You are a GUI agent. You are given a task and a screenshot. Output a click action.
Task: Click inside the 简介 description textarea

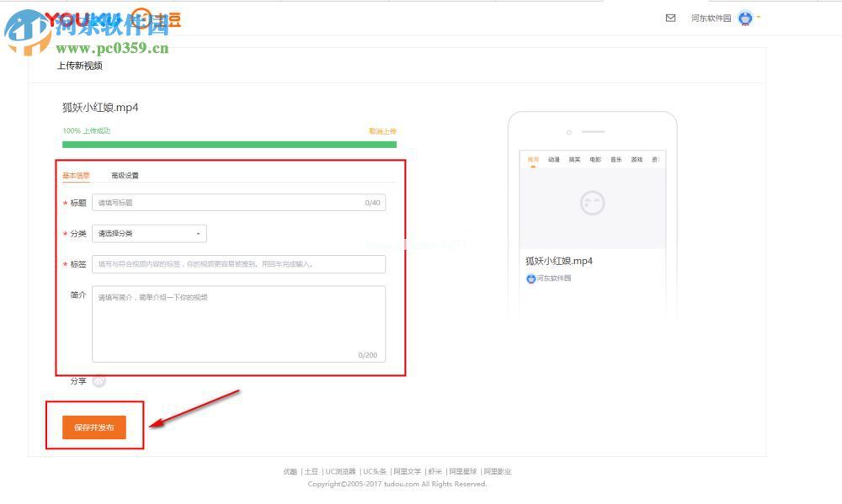point(238,323)
